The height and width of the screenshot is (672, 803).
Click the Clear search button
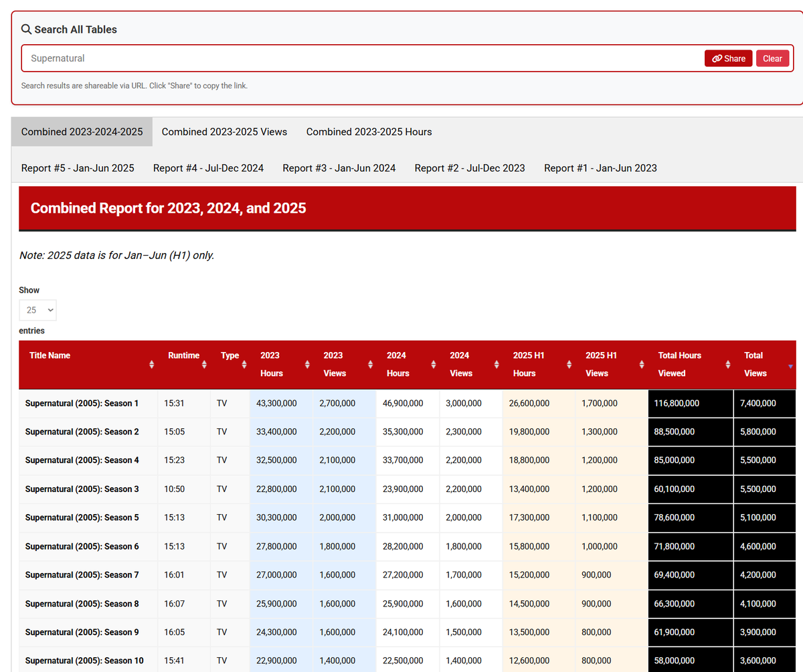coord(772,58)
